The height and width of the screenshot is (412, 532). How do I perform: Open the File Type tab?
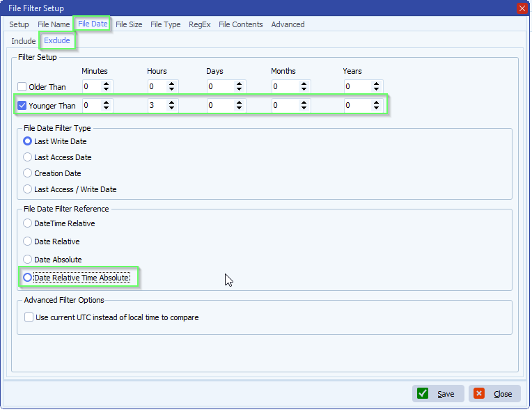(166, 24)
